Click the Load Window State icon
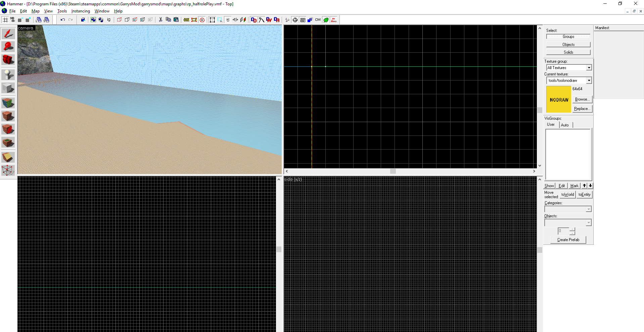Screen dimensions: 644x332 [39, 20]
